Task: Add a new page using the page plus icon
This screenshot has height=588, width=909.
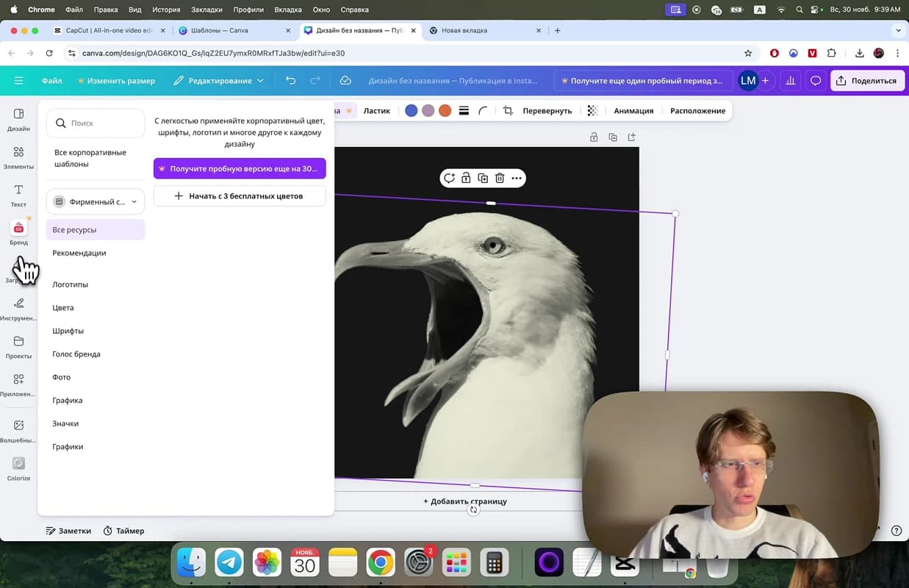Action: point(631,137)
